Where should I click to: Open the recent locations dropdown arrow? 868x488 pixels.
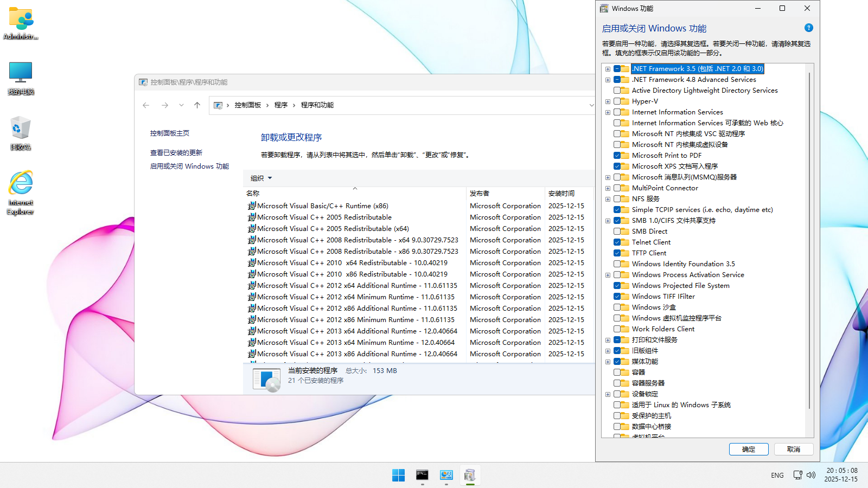(x=181, y=105)
